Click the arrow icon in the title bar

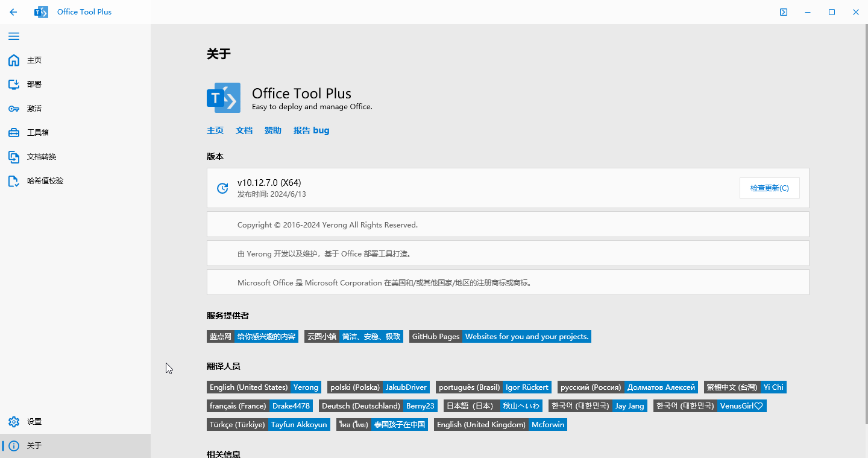tap(783, 11)
